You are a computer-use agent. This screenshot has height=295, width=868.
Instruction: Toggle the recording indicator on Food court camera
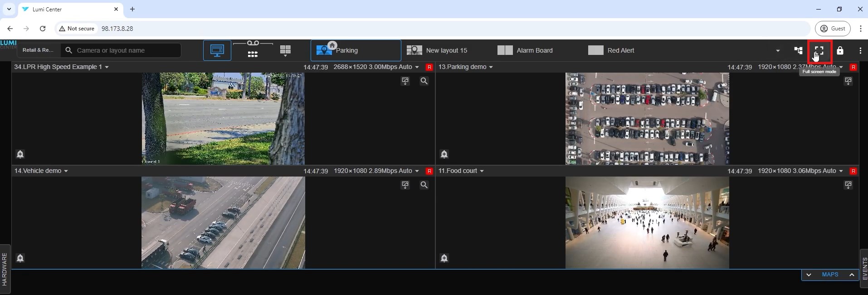pyautogui.click(x=853, y=171)
